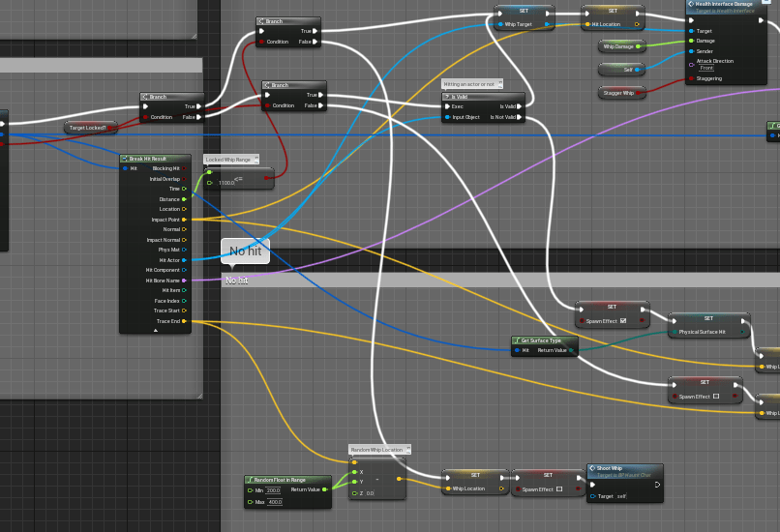Uncheck the checked Spawn Effect checkbox
This screenshot has height=532, width=780.
coord(623,320)
